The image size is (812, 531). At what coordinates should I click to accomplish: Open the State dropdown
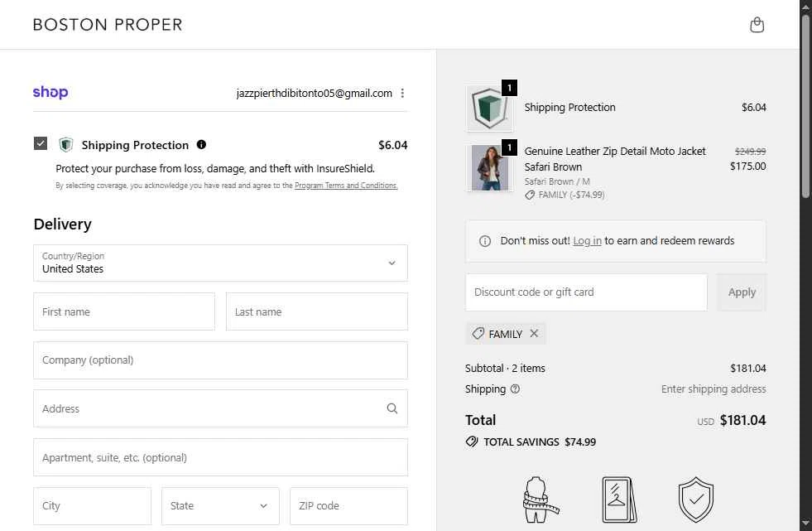click(x=219, y=505)
